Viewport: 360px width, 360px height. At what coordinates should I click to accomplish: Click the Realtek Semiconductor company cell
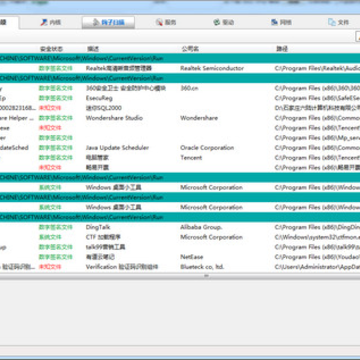click(212, 68)
